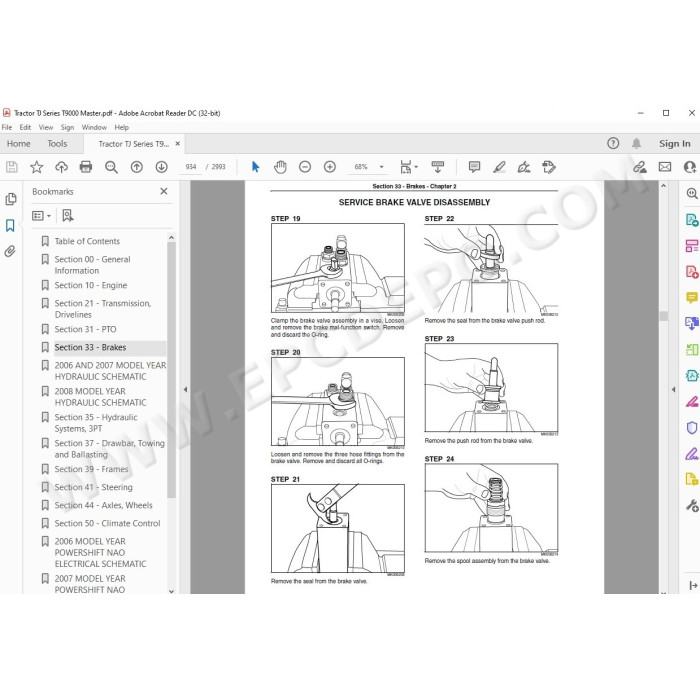Go to previous page arrow

(137, 167)
